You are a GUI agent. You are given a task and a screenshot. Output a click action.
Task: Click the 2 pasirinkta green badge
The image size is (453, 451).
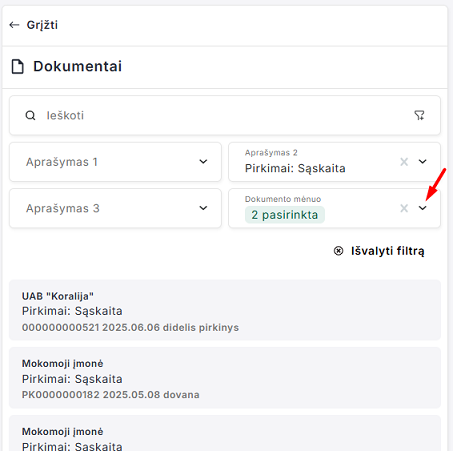tap(285, 215)
